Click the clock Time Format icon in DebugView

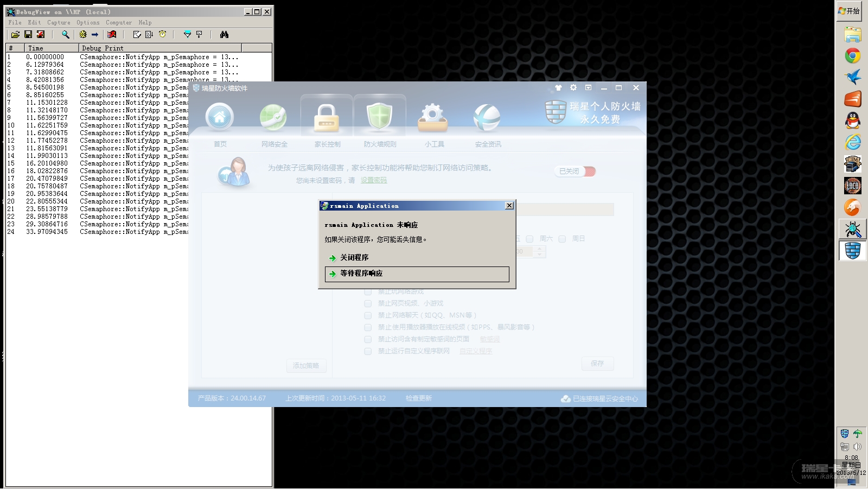point(162,34)
